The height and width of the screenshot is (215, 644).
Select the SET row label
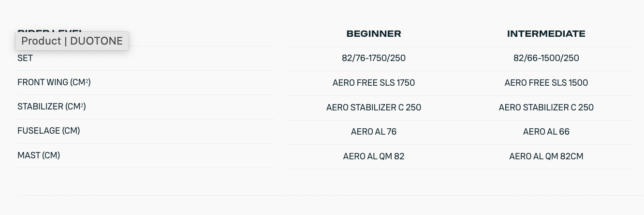(x=25, y=58)
